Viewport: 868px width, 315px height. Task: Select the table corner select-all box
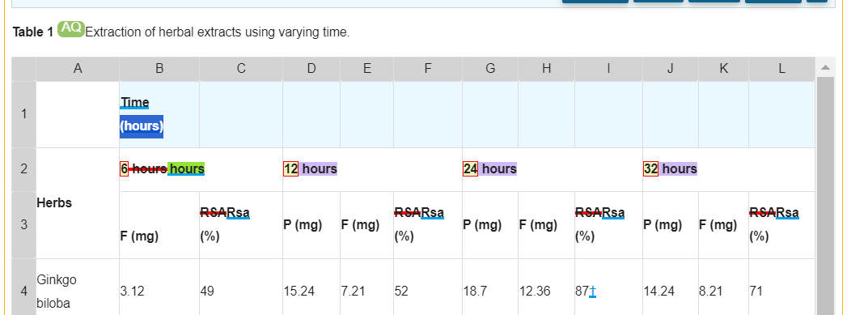pos(23,69)
